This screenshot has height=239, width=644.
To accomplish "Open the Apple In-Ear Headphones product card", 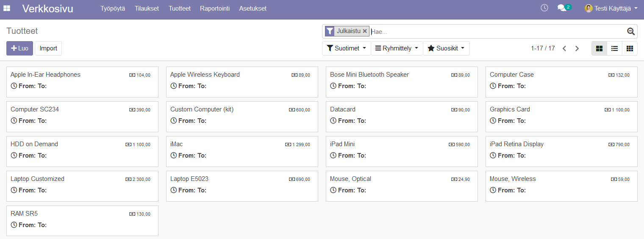I will 82,82.
